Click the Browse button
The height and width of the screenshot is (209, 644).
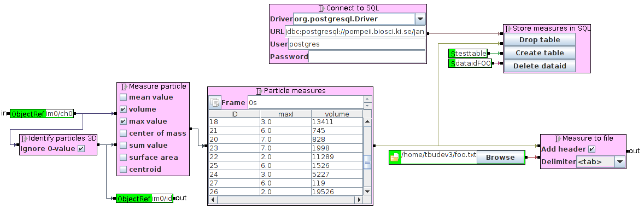click(500, 157)
